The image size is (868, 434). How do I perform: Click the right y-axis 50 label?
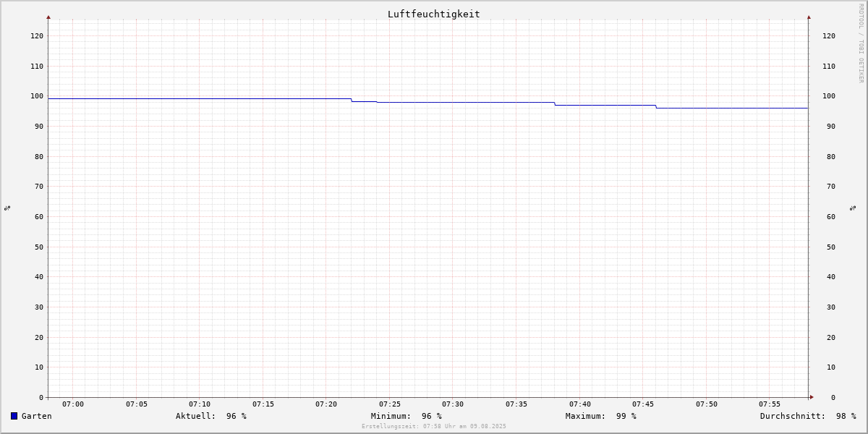831,247
